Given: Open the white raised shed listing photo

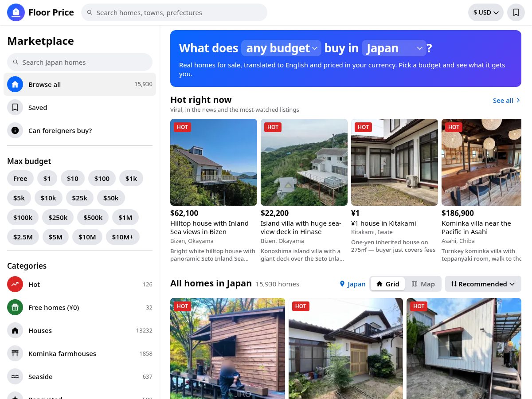Looking at the screenshot, I should click(x=464, y=348).
